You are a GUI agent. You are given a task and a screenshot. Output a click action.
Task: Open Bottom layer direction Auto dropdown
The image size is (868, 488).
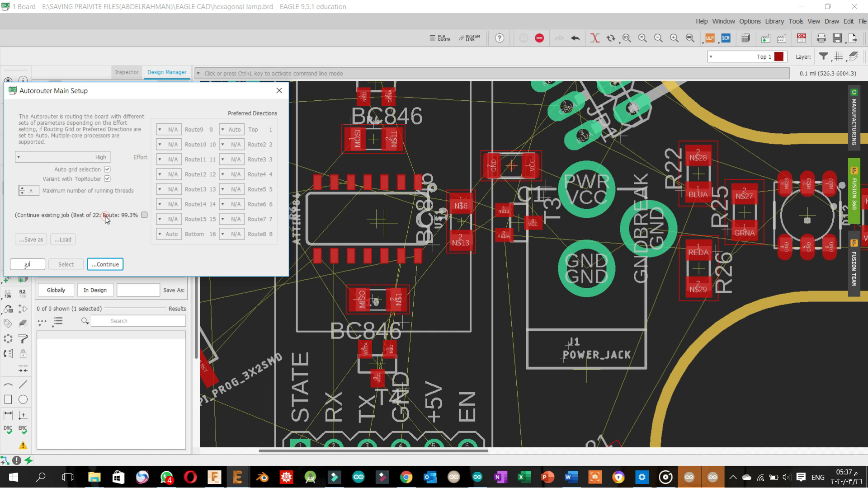(x=169, y=234)
